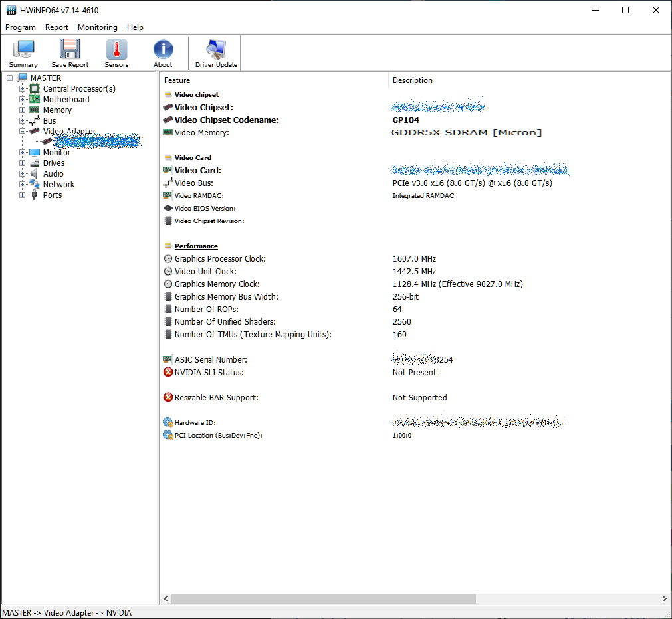Select the Network tree icon
The image size is (672, 619).
point(35,184)
